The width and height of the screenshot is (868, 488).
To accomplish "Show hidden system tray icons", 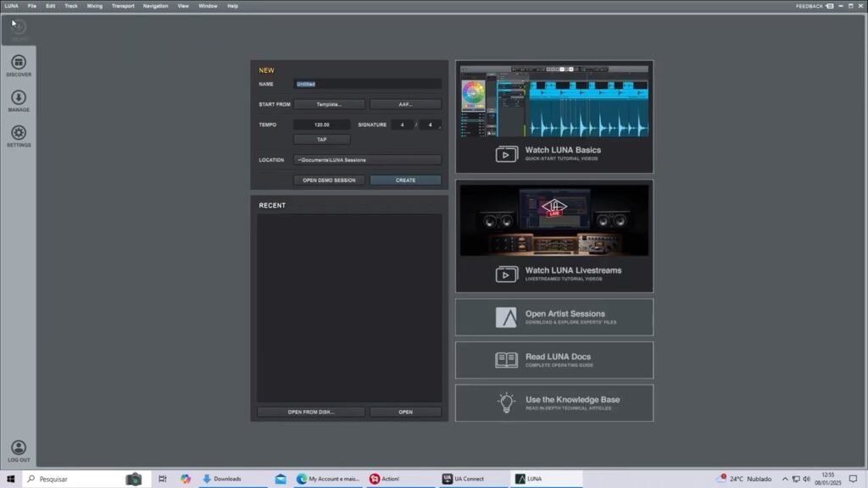I will click(x=785, y=479).
